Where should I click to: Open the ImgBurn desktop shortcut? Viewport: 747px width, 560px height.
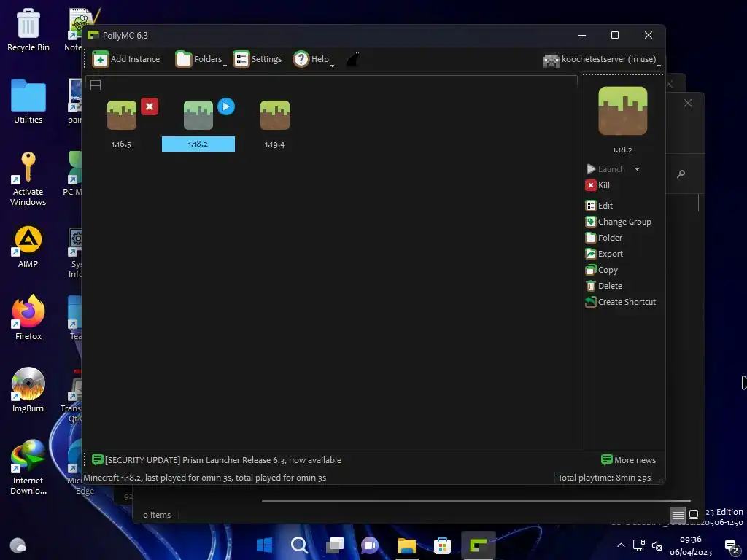pos(28,391)
